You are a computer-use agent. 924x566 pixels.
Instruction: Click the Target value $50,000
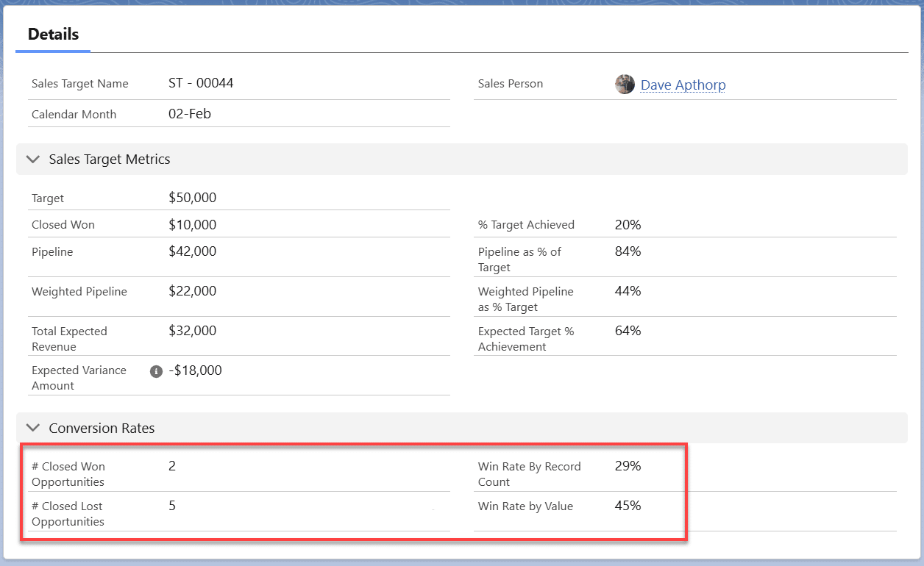click(x=192, y=198)
